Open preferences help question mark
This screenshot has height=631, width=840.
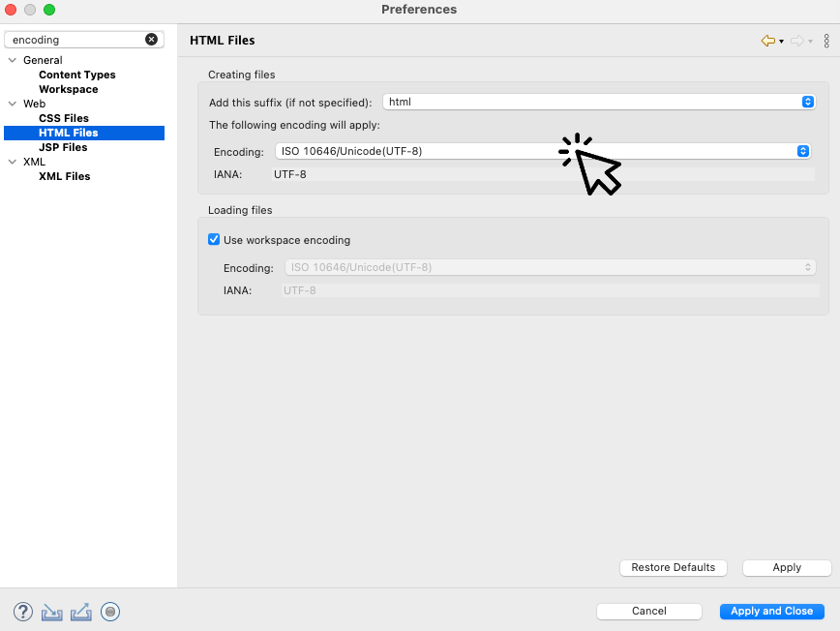point(23,612)
